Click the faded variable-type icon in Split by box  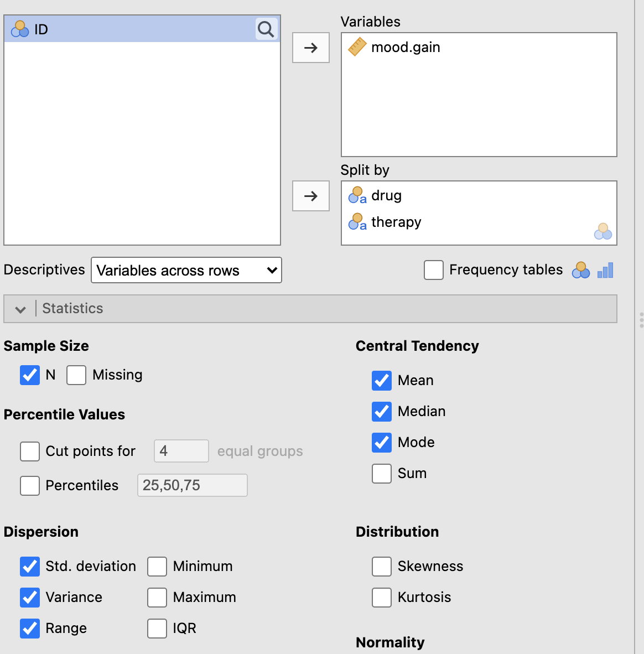(603, 231)
